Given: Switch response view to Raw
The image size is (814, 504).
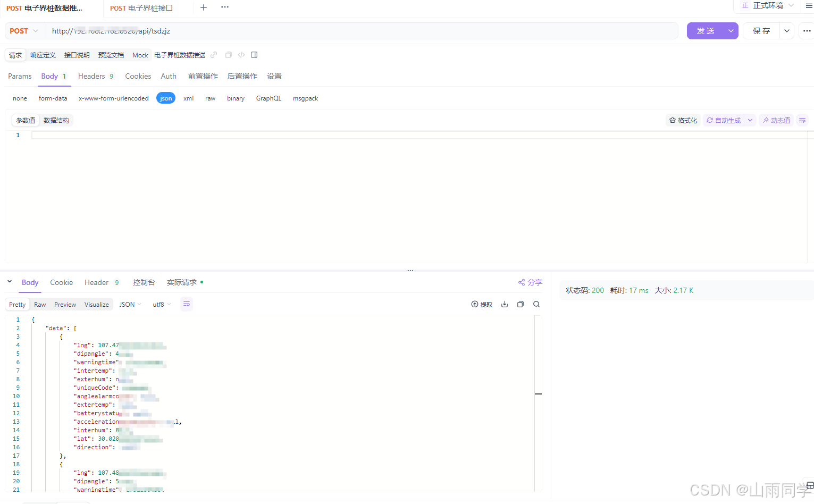Looking at the screenshot, I should [40, 305].
